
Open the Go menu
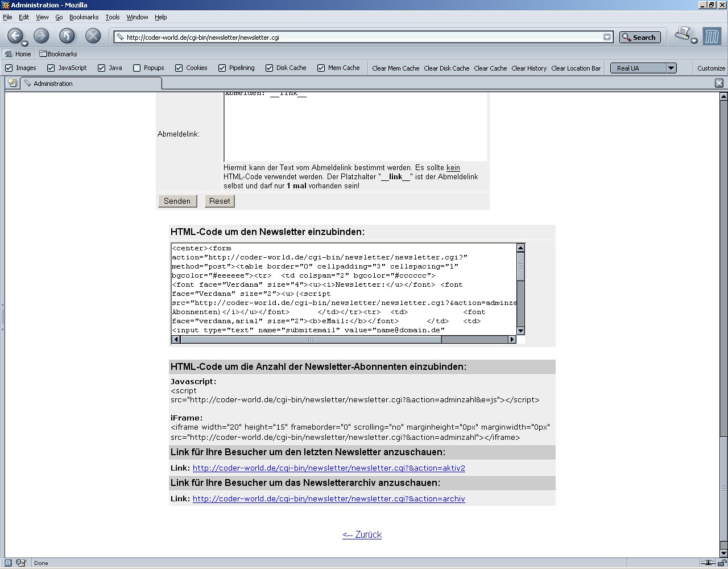click(x=59, y=17)
